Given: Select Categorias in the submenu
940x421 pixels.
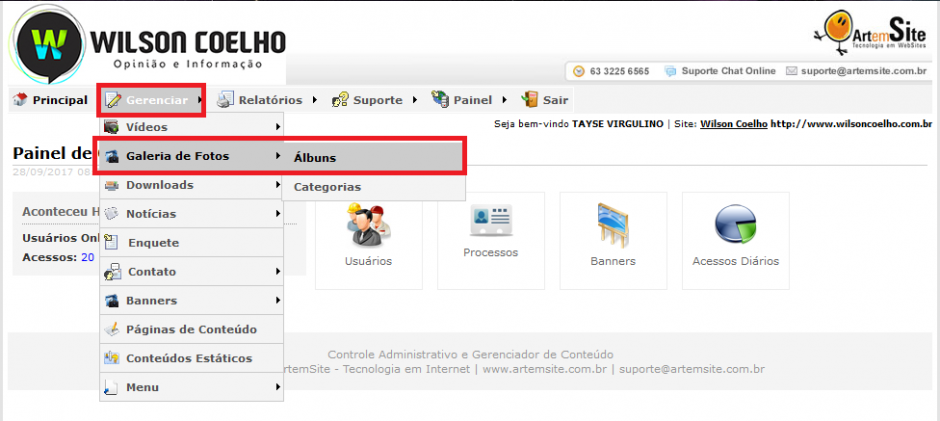Looking at the screenshot, I should [x=373, y=187].
